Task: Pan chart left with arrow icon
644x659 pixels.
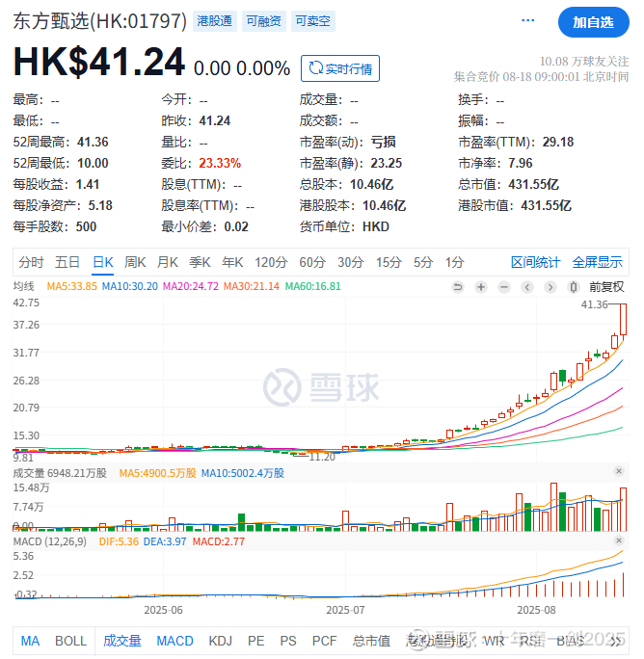Action: pyautogui.click(x=527, y=287)
